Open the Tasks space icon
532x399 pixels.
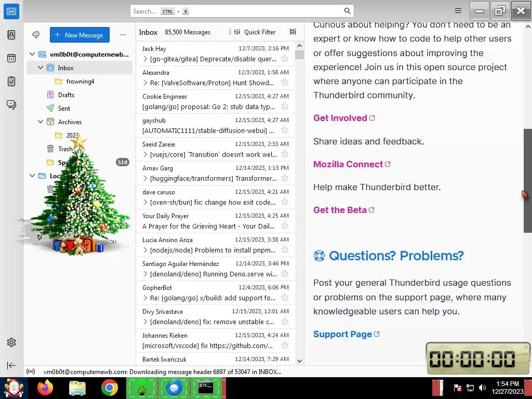tap(11, 82)
